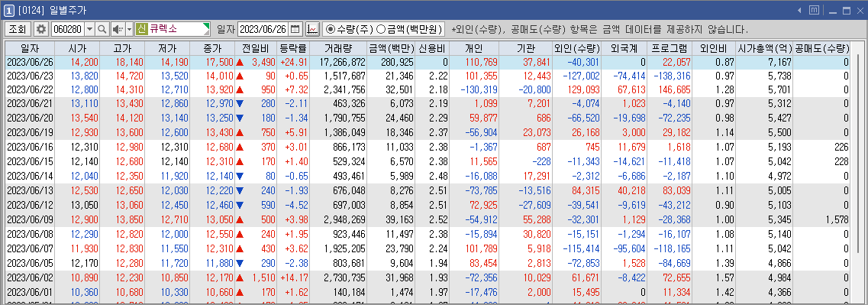Click the 시가 column header
Viewport: 868px width, 305px height.
77,48
